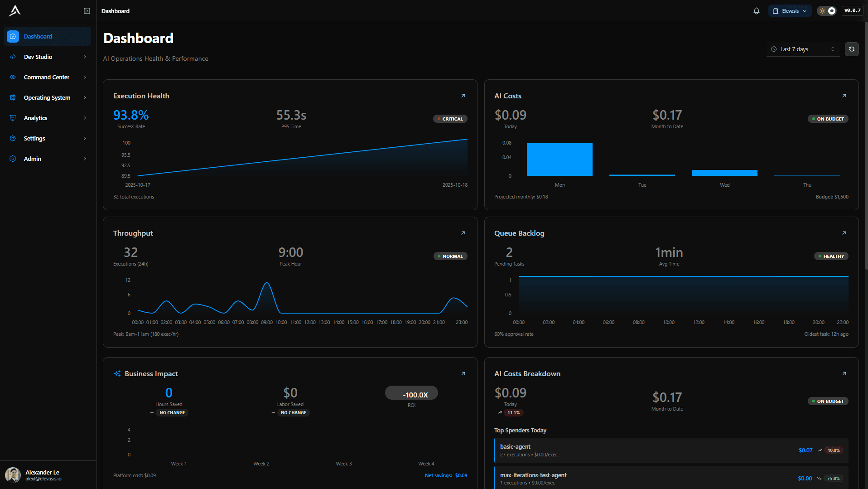Open the Operating System section icon
868x489 pixels.
click(12, 97)
